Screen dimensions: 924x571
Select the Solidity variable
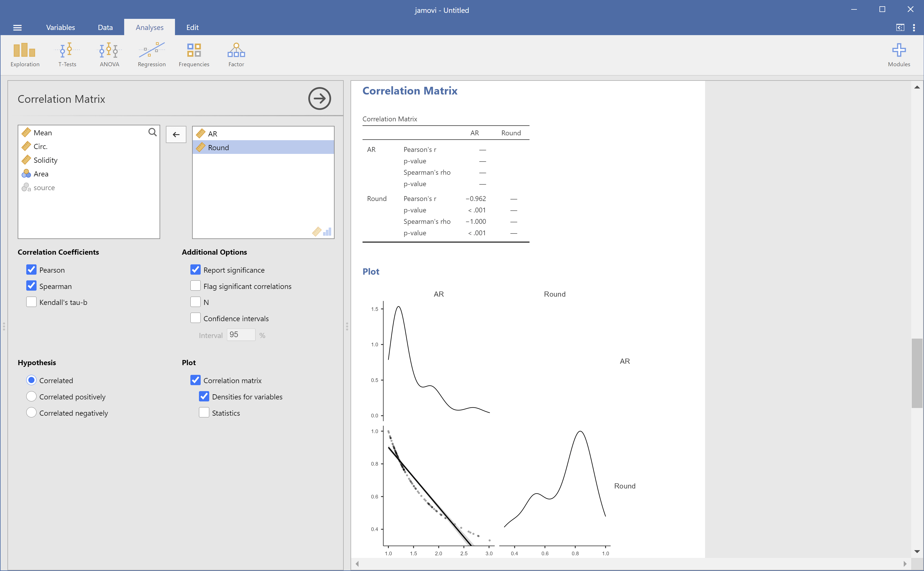(x=89, y=160)
